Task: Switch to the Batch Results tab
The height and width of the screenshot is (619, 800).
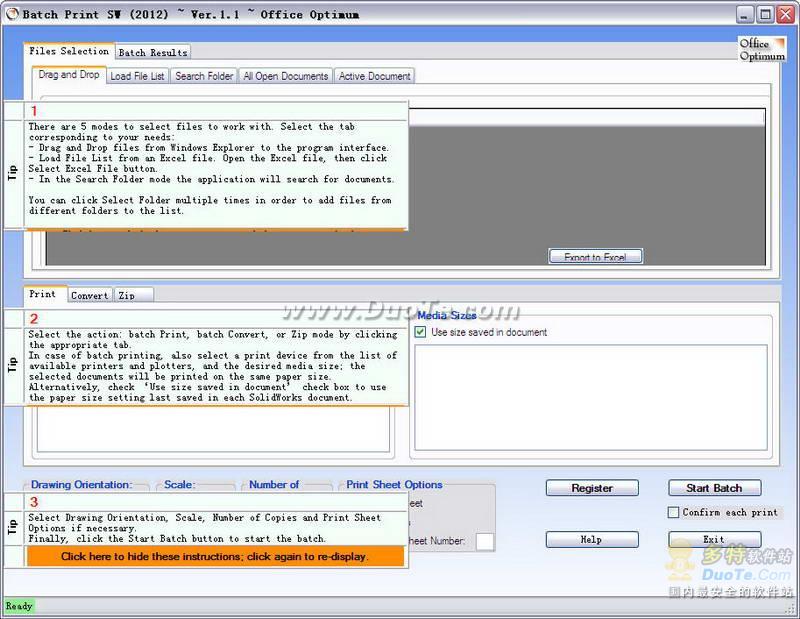Action: coord(153,52)
